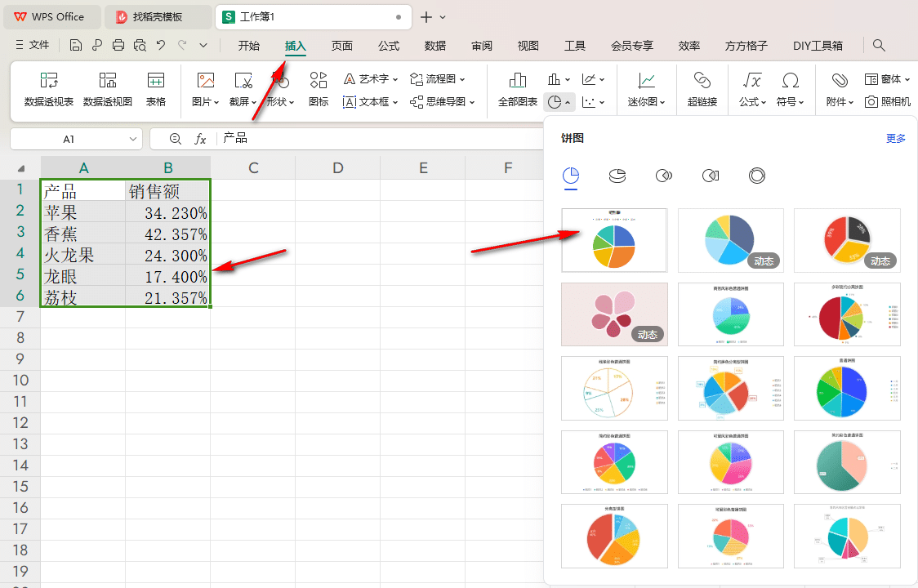The image size is (918, 588).
Task: Insert a 数据透视表 pivot table
Action: pyautogui.click(x=48, y=89)
